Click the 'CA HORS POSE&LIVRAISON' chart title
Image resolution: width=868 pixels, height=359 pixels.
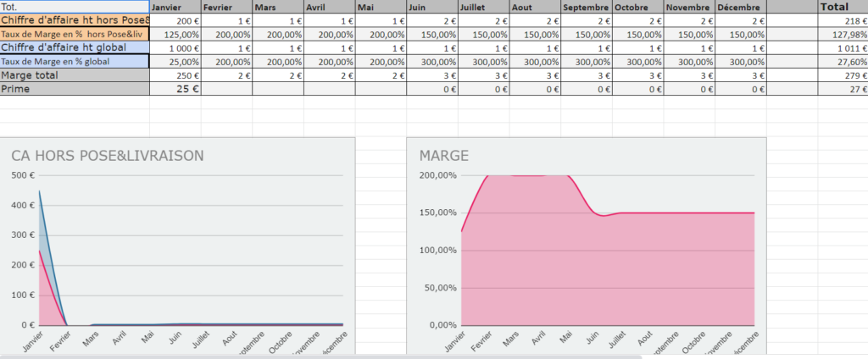click(x=107, y=156)
